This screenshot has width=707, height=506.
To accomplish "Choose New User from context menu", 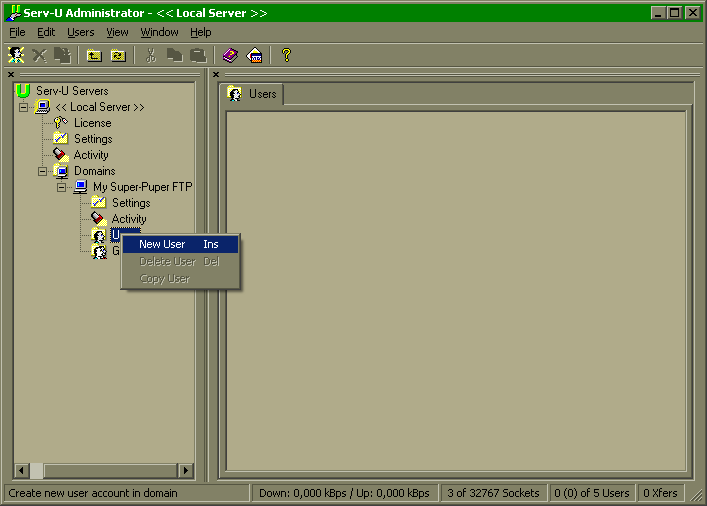I will click(180, 244).
